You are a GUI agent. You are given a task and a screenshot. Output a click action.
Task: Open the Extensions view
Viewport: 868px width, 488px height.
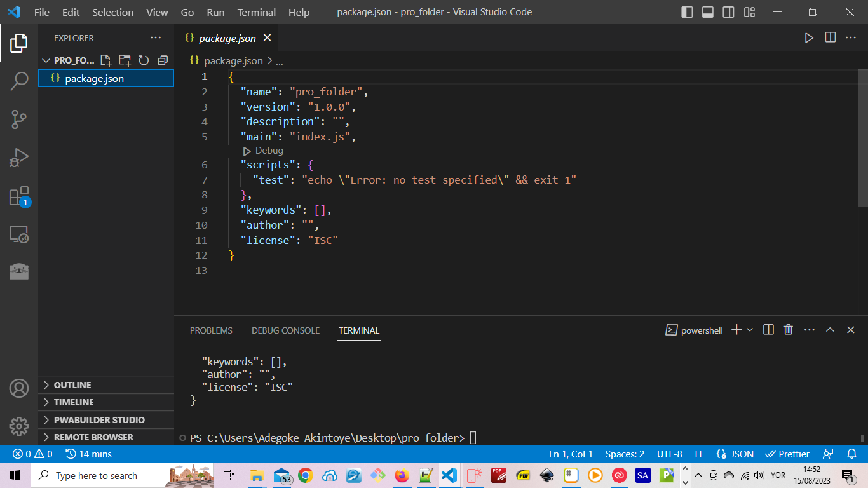click(19, 196)
